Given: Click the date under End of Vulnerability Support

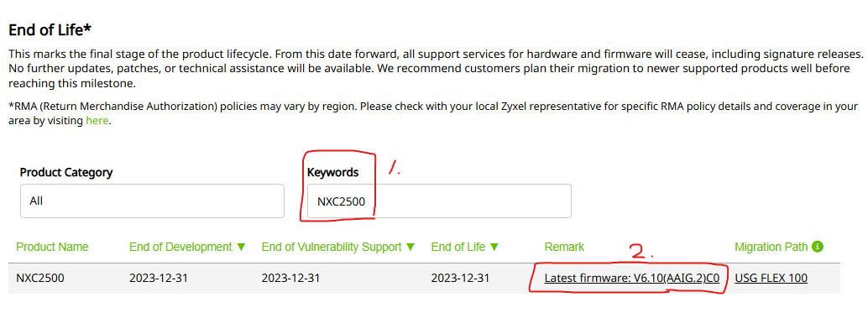Looking at the screenshot, I should point(290,279).
